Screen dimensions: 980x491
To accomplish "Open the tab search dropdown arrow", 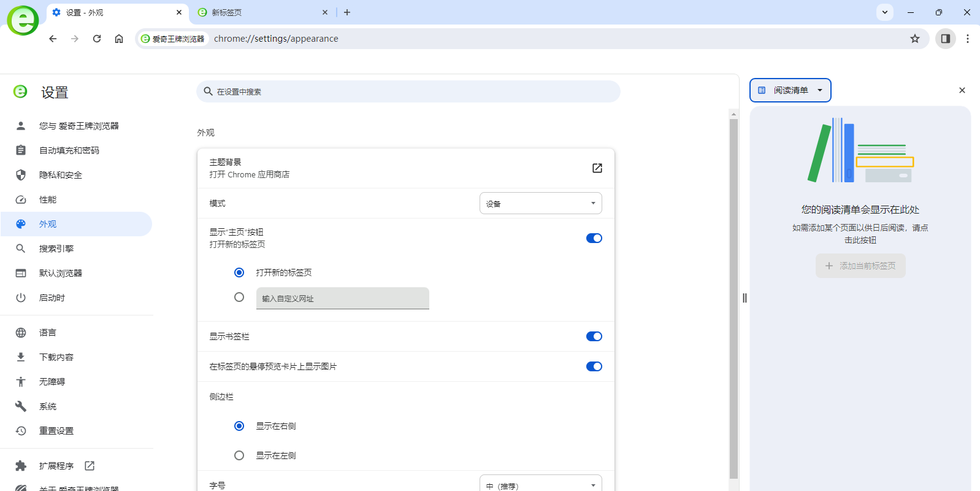I will (884, 12).
